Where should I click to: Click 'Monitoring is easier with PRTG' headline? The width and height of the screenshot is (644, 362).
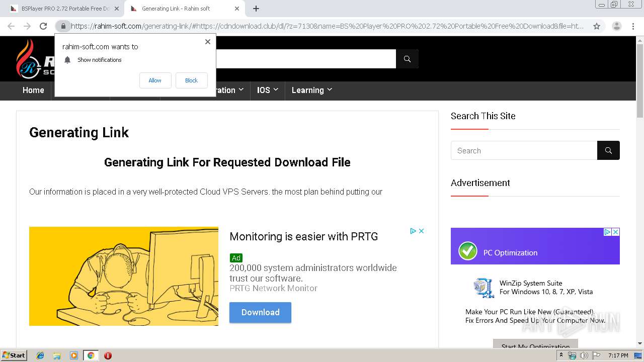coord(303,236)
